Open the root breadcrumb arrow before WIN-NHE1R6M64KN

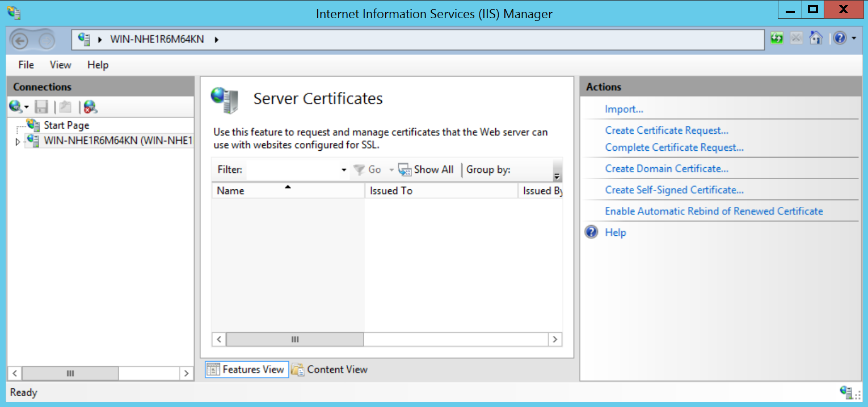coord(100,40)
